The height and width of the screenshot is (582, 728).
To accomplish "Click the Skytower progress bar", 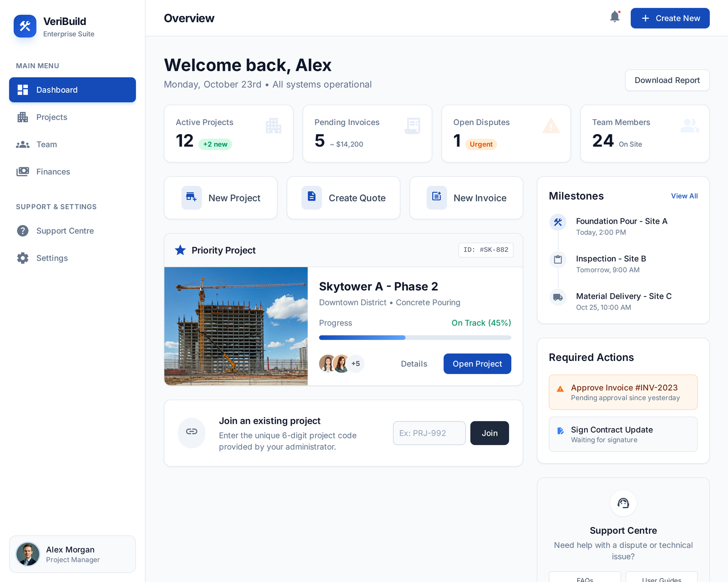I will 415,337.
